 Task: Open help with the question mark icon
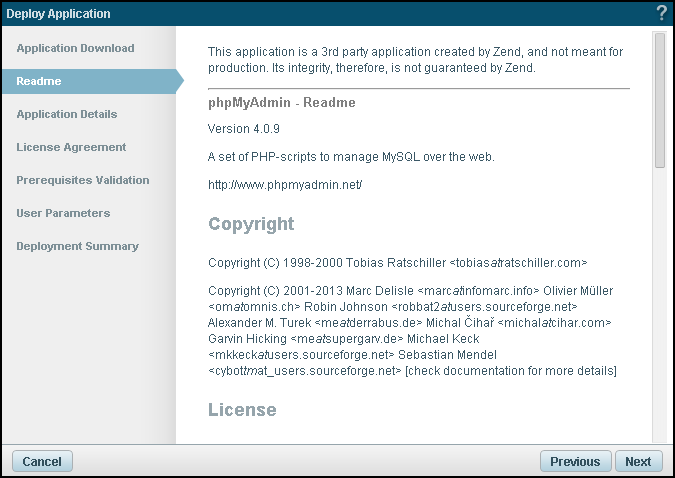[x=661, y=13]
